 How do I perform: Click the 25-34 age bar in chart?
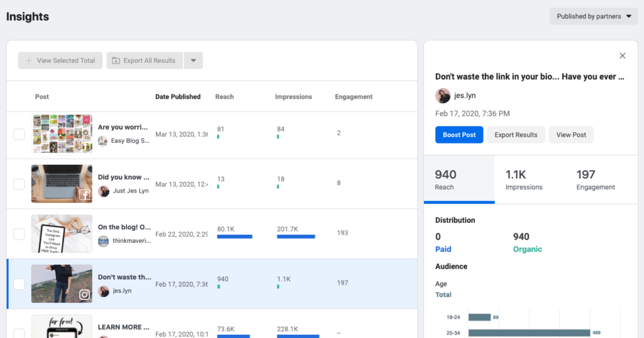pyautogui.click(x=529, y=333)
